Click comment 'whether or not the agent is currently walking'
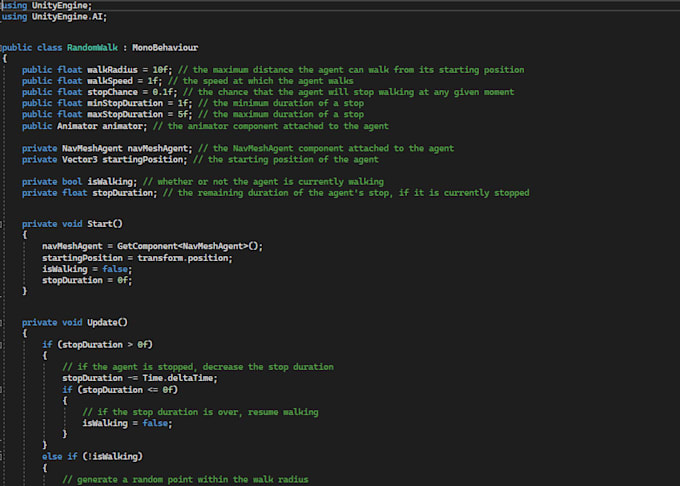 click(270, 182)
